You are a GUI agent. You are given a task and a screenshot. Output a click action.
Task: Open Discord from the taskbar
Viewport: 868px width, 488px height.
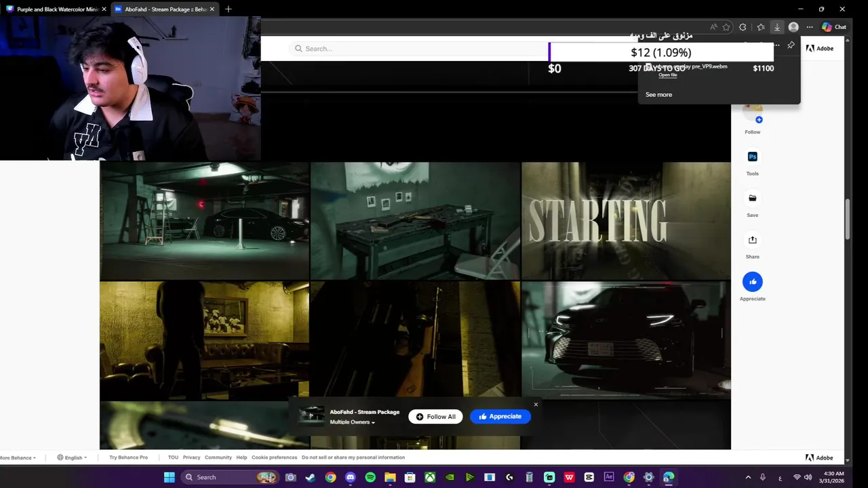[x=350, y=477]
